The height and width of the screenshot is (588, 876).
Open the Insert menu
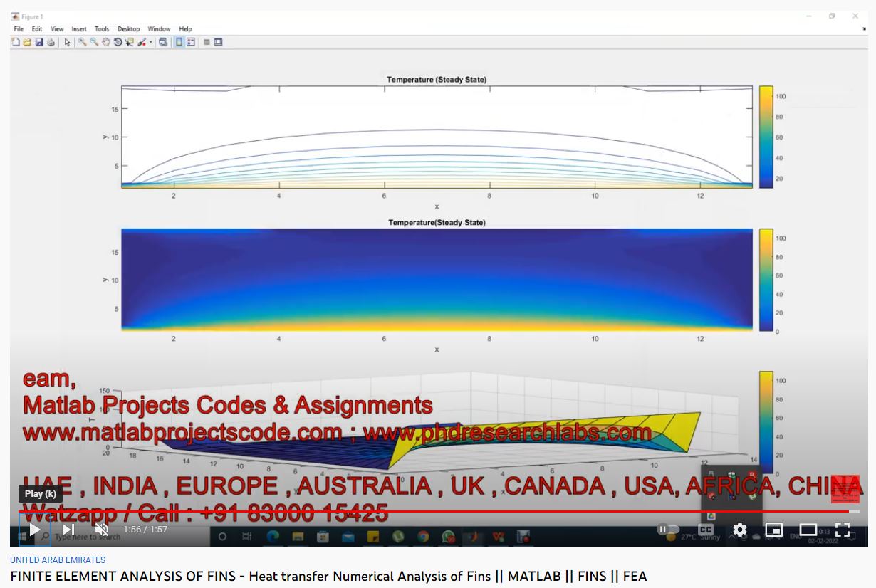pos(79,29)
